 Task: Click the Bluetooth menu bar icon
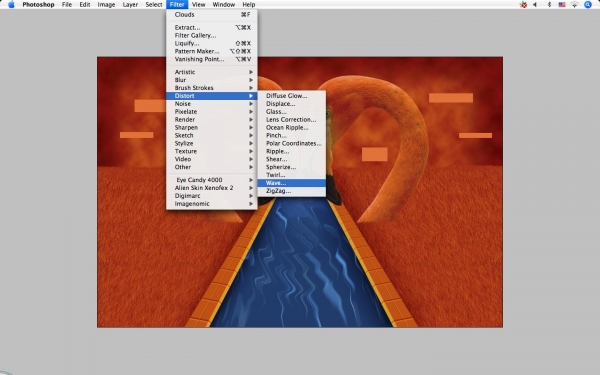pos(549,5)
